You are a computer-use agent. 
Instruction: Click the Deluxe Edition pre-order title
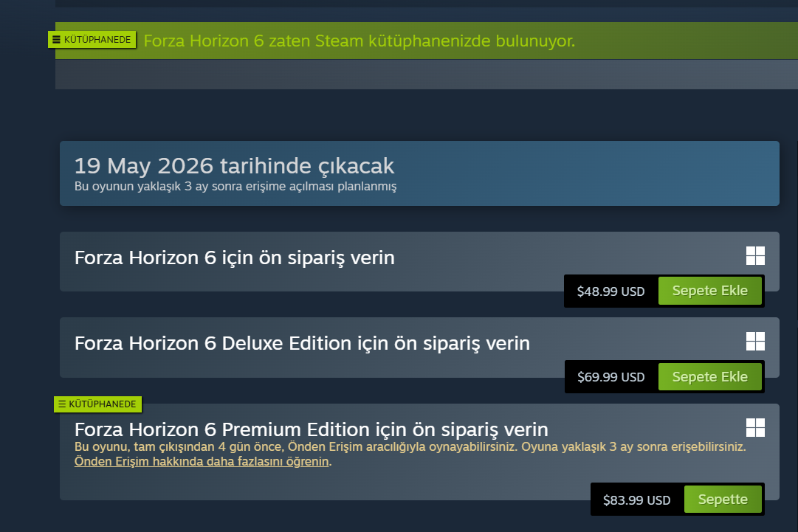(302, 343)
